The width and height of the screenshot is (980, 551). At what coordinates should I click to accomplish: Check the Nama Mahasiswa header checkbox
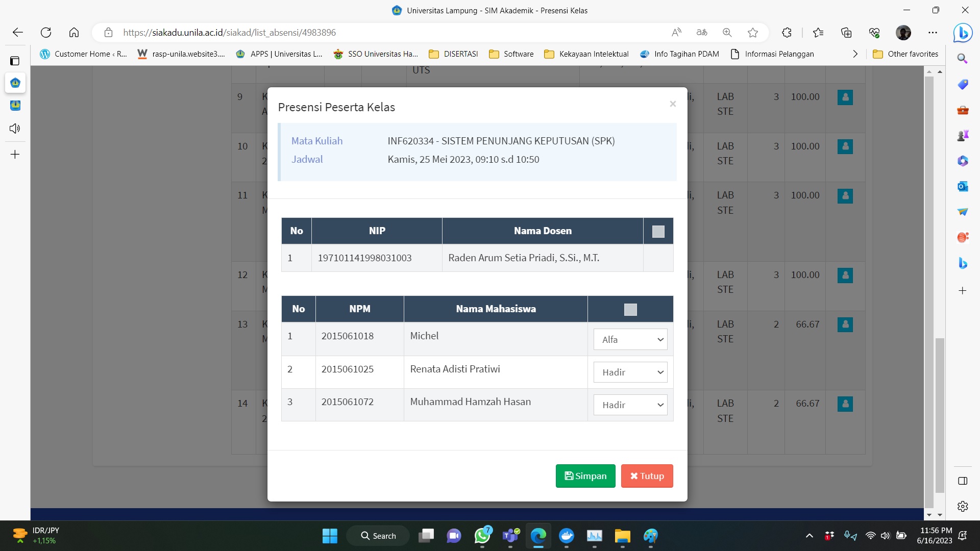630,310
